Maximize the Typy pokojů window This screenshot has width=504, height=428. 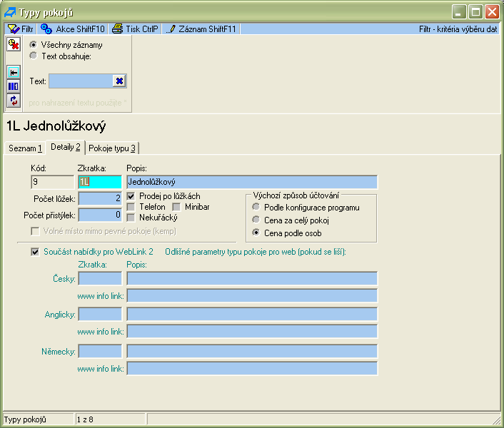click(x=475, y=12)
